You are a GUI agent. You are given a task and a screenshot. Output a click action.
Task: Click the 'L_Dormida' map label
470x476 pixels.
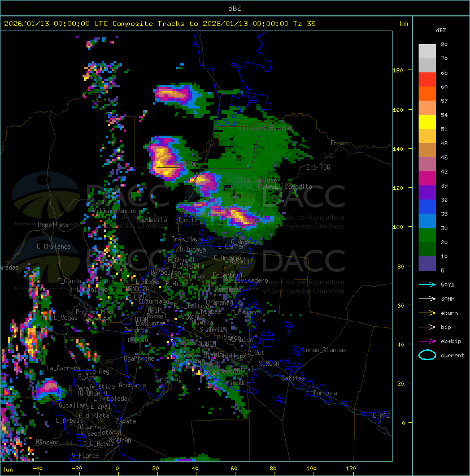pos(321,393)
